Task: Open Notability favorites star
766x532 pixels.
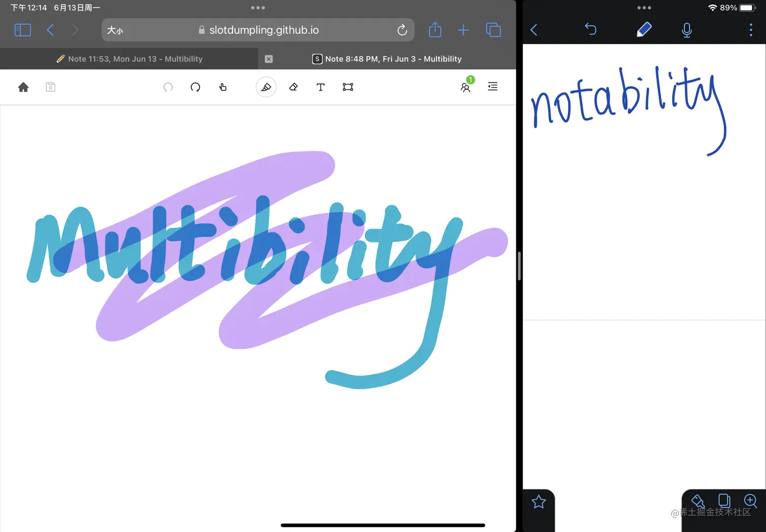Action: pyautogui.click(x=539, y=502)
